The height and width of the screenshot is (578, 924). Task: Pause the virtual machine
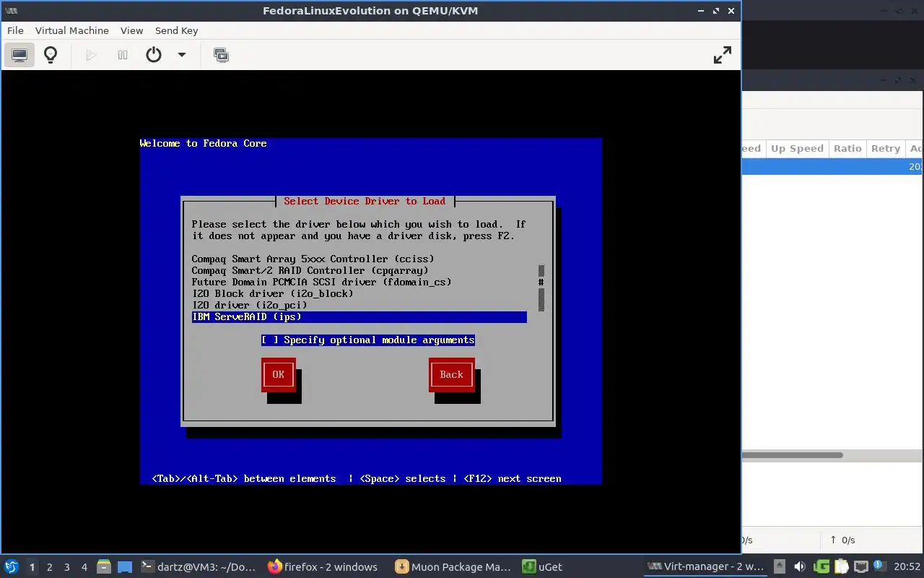tap(123, 55)
